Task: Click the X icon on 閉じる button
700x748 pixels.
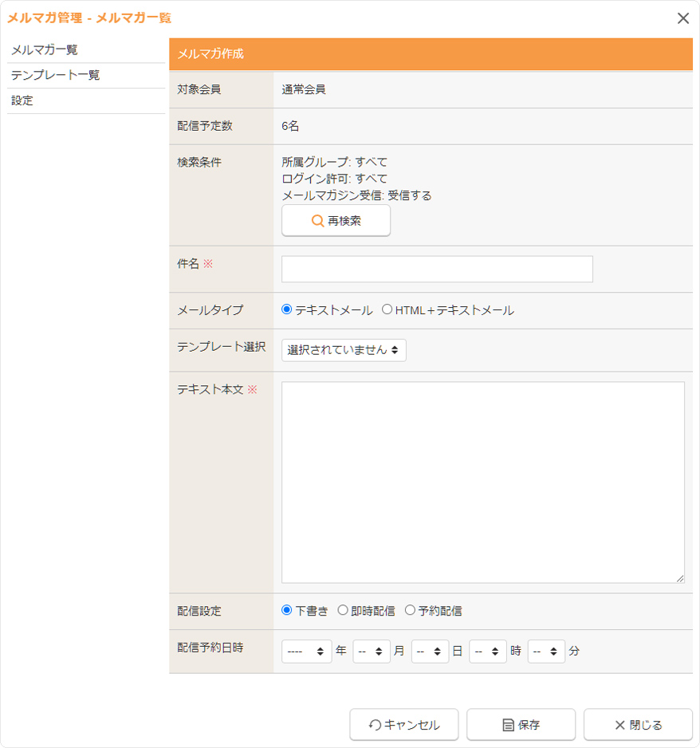Action: [x=619, y=725]
